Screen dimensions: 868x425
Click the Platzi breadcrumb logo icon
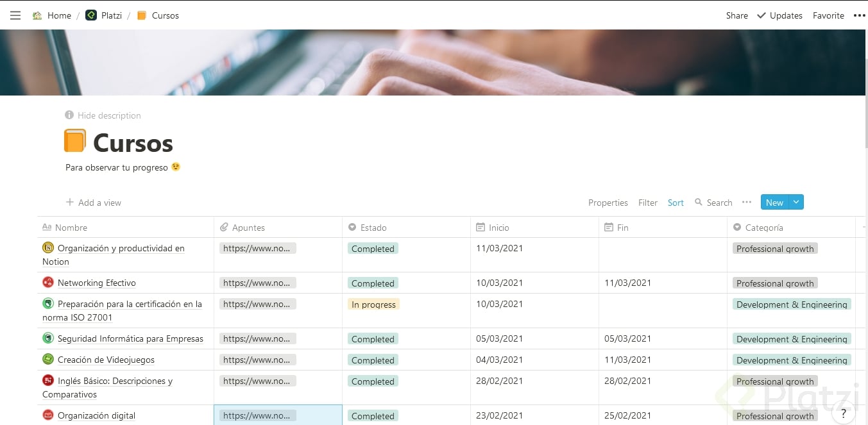pyautogui.click(x=91, y=15)
